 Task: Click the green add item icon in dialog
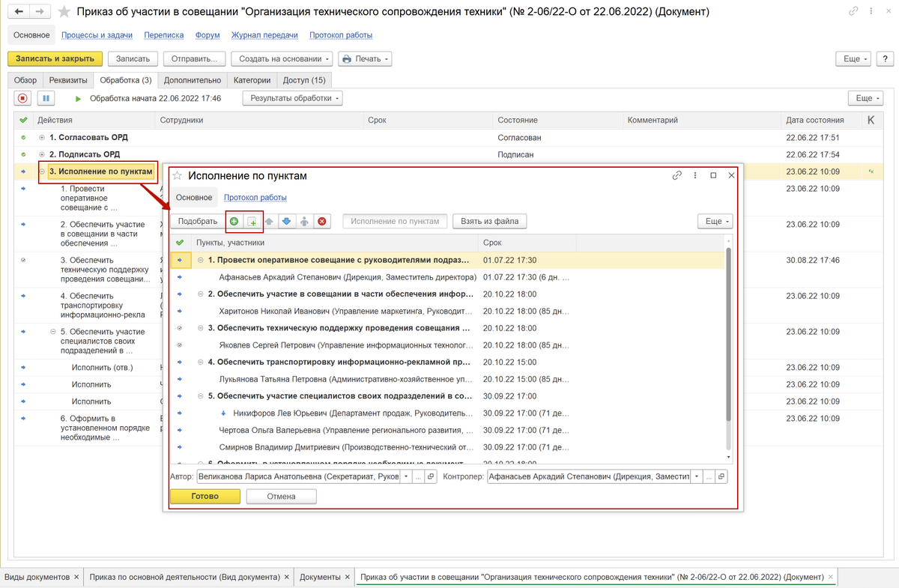pyautogui.click(x=234, y=222)
